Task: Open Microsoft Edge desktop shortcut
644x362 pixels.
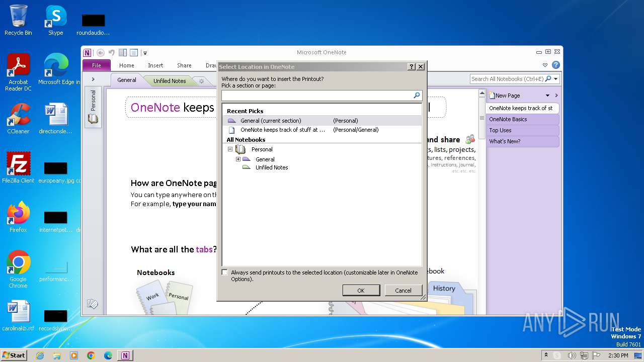Action: (x=59, y=69)
